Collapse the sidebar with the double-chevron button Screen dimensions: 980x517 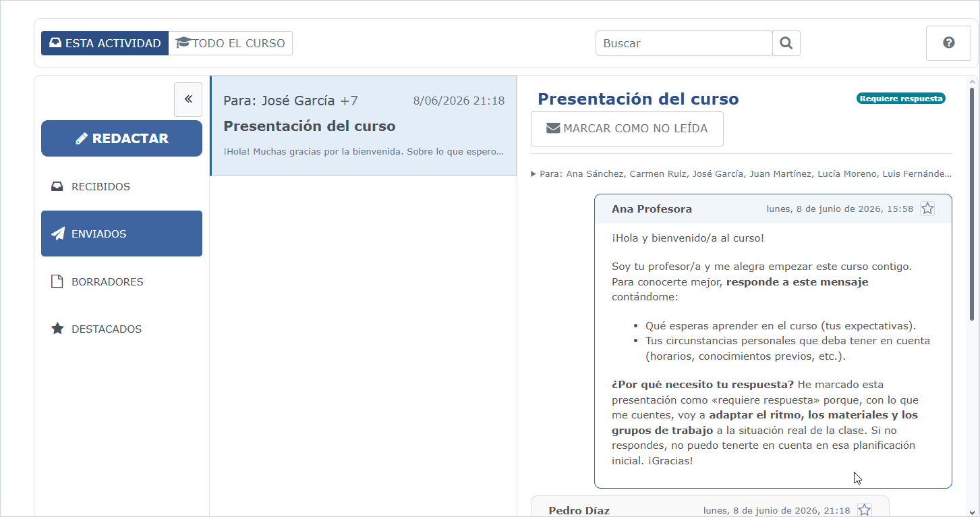188,100
